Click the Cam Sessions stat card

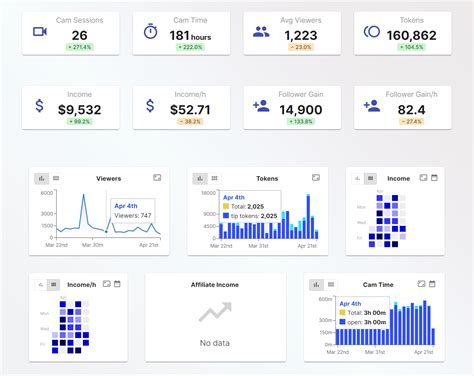(x=71, y=33)
